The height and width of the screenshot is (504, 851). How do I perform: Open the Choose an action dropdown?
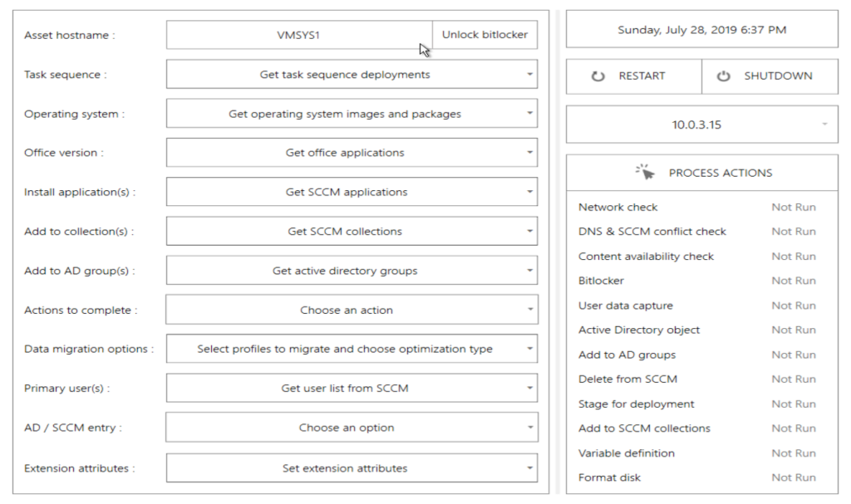[x=352, y=311]
